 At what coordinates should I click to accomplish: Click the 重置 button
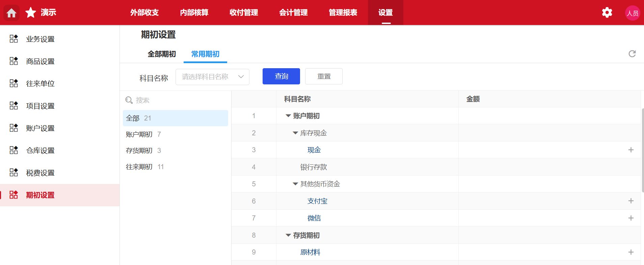tap(324, 76)
